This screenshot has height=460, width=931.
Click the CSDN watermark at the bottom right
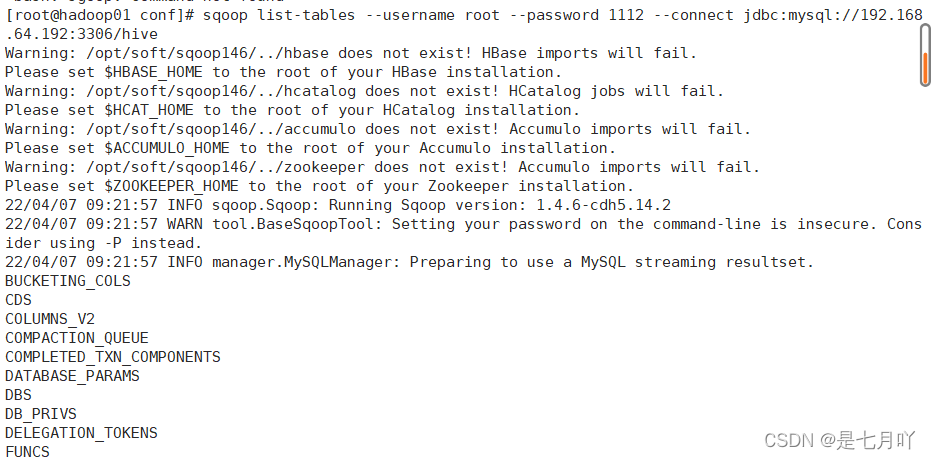840,440
